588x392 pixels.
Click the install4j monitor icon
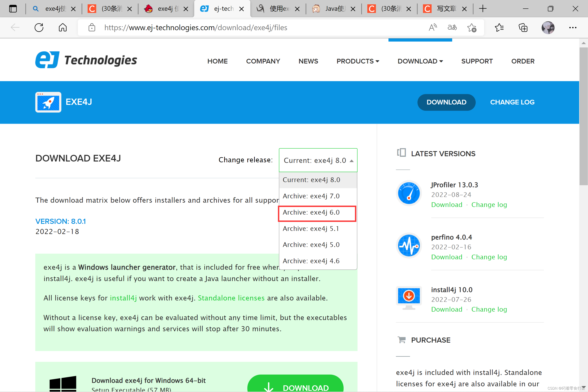(x=409, y=298)
